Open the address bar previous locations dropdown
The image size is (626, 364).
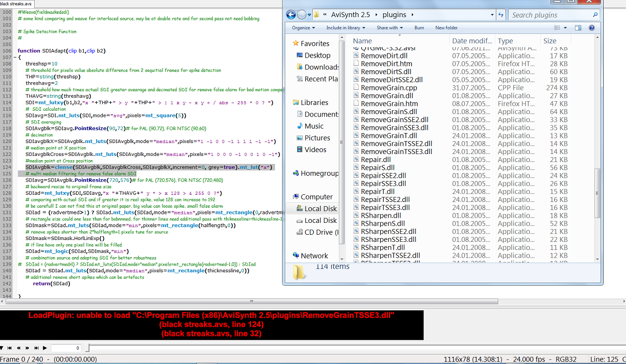[493, 15]
